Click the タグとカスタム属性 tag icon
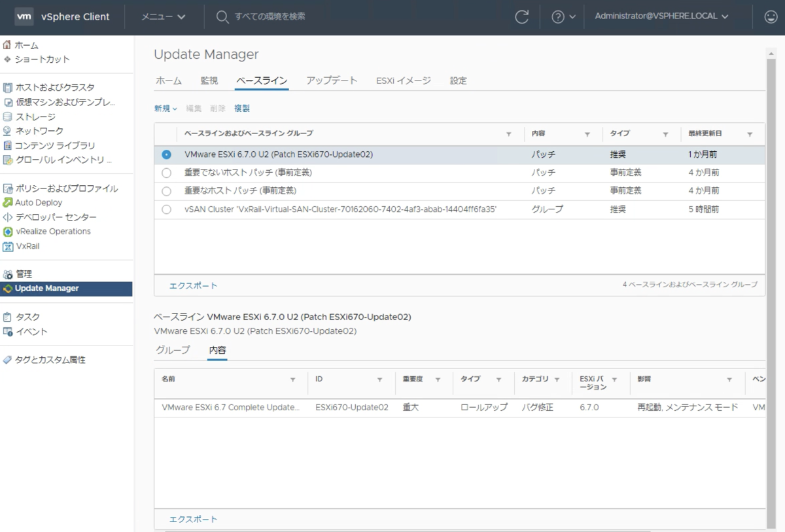785x532 pixels. pyautogui.click(x=7, y=360)
